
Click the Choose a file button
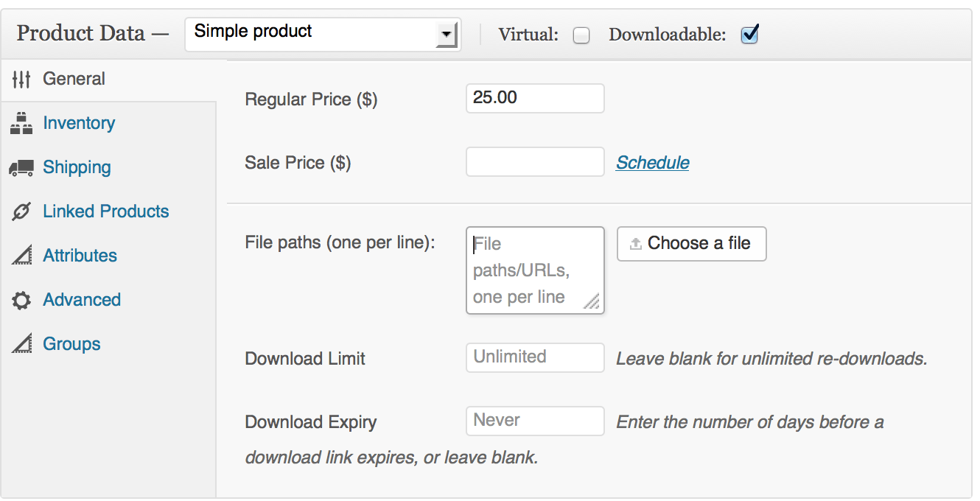point(691,243)
